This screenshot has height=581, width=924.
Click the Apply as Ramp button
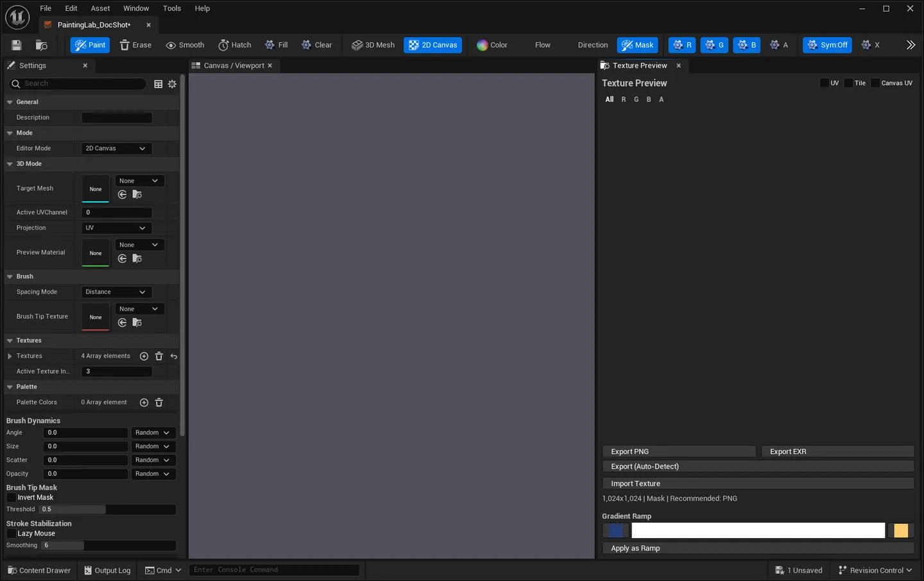point(758,548)
